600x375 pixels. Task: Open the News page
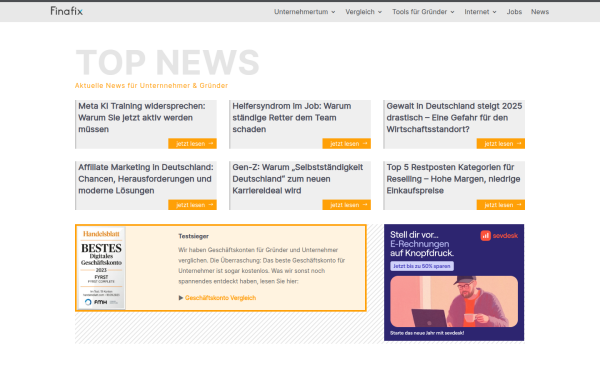click(x=540, y=12)
